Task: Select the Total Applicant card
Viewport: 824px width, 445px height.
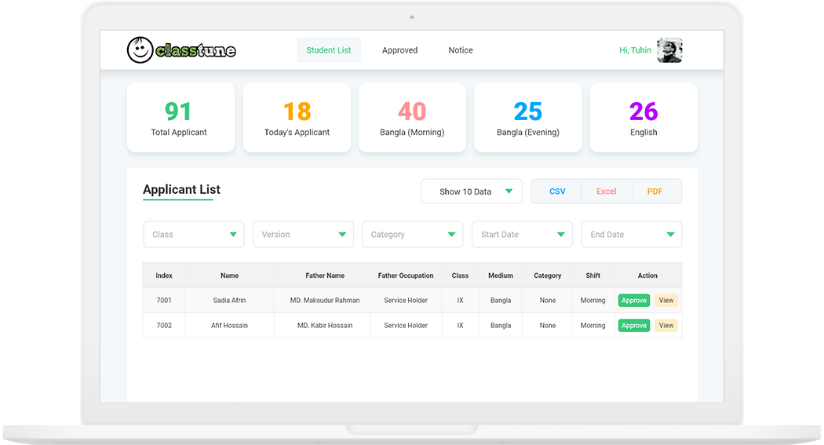Action: pyautogui.click(x=180, y=118)
